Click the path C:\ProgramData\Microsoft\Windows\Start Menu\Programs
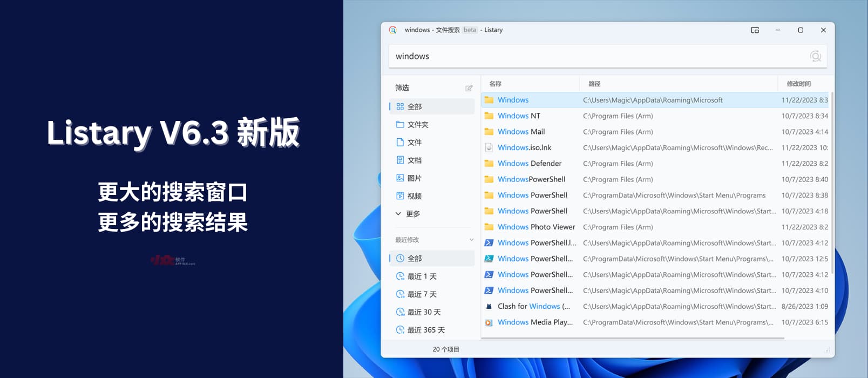This screenshot has width=868, height=378. tap(674, 195)
